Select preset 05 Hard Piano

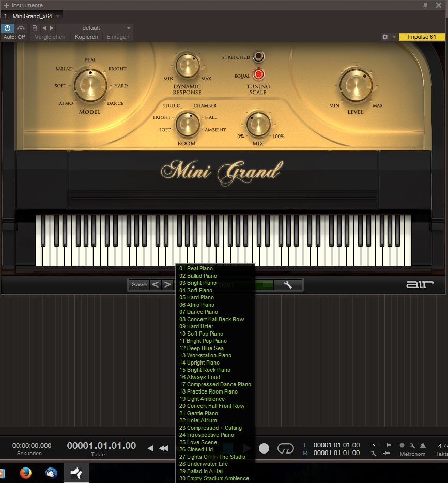coord(197,297)
